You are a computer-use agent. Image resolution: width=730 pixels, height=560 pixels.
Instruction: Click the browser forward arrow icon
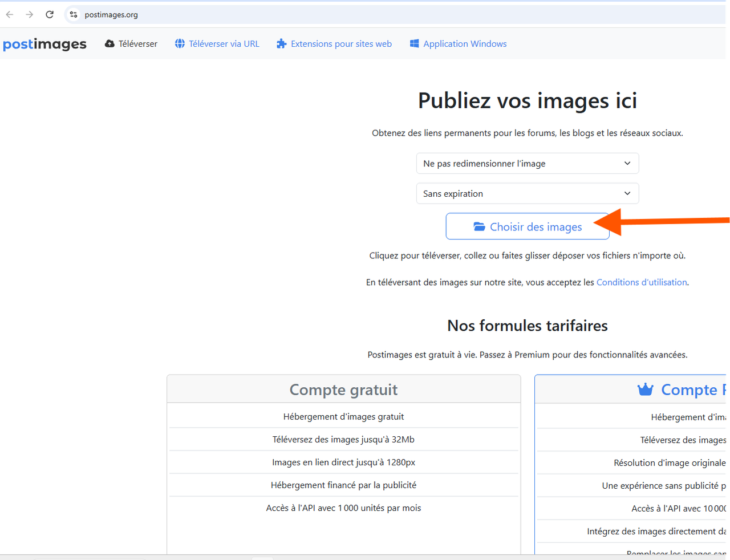pyautogui.click(x=29, y=15)
